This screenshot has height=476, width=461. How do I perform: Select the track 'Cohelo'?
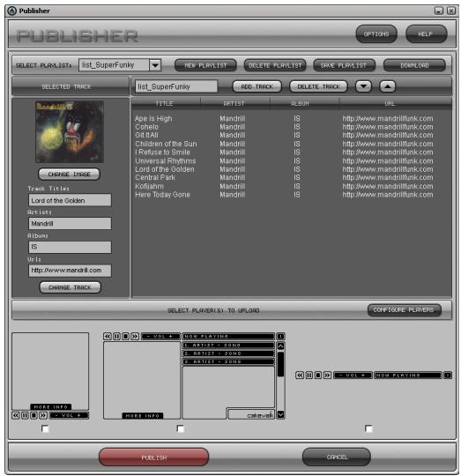click(x=146, y=127)
